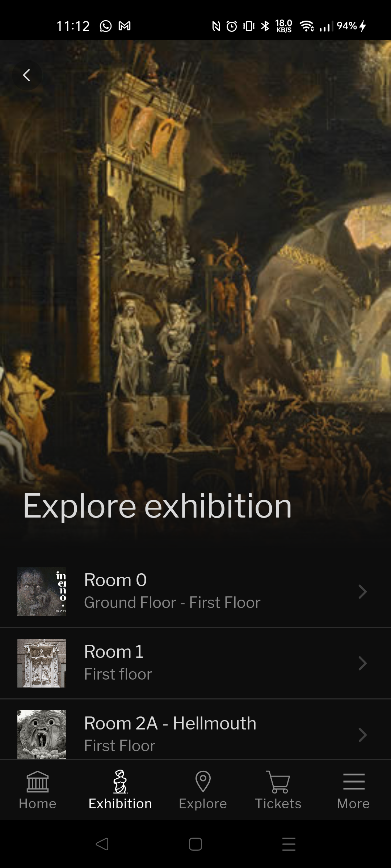Expand Room 1 using its chevron
The height and width of the screenshot is (868, 391).
coord(362,663)
